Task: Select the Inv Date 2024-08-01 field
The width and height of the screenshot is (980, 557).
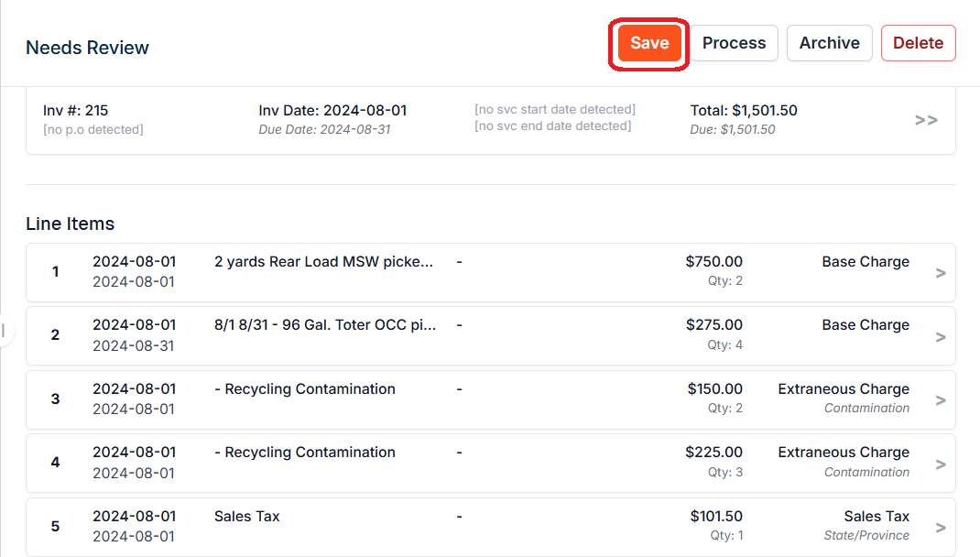Action: click(x=332, y=111)
